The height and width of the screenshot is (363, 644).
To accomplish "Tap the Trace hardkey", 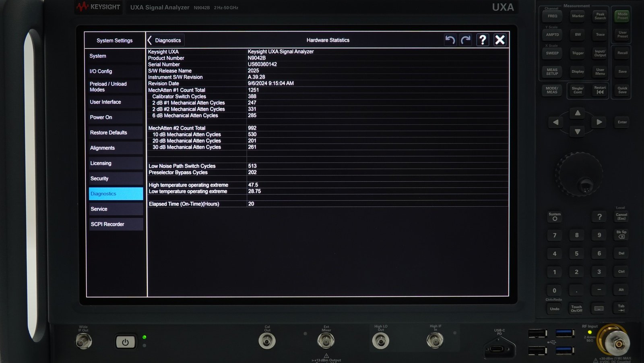I will pyautogui.click(x=600, y=35).
